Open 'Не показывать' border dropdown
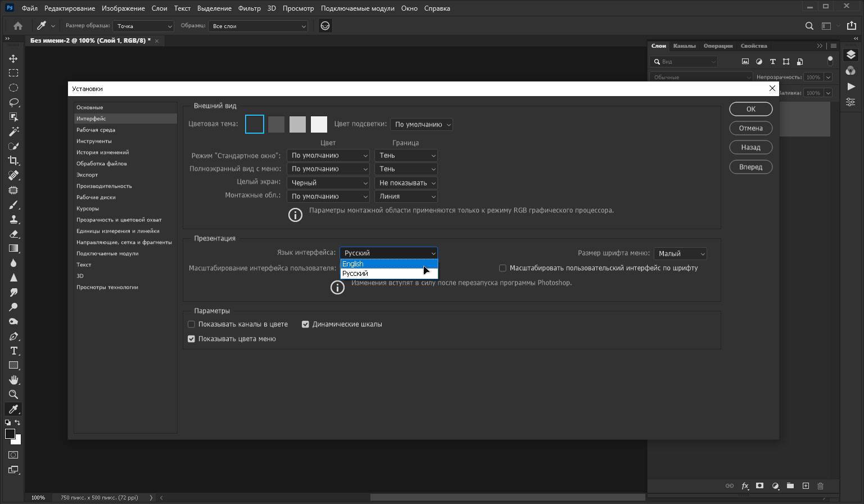Viewport: 864px width, 504px height. (406, 183)
